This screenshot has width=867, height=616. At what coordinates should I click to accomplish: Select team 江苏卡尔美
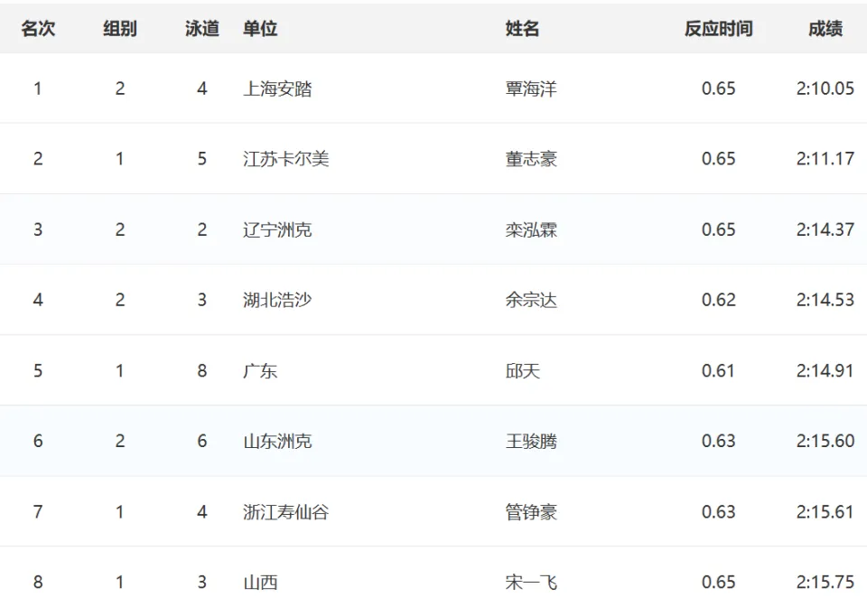pyautogui.click(x=286, y=159)
